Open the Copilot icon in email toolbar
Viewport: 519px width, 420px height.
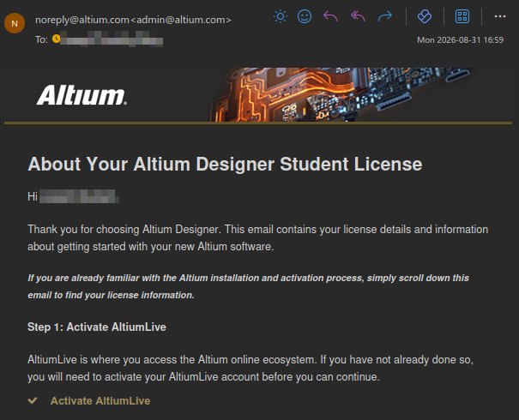(425, 16)
